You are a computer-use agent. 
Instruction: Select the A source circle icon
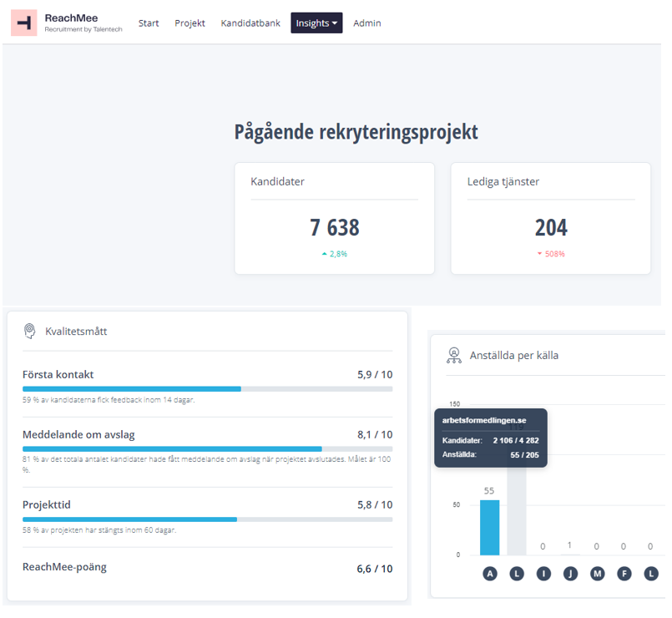pyautogui.click(x=490, y=574)
